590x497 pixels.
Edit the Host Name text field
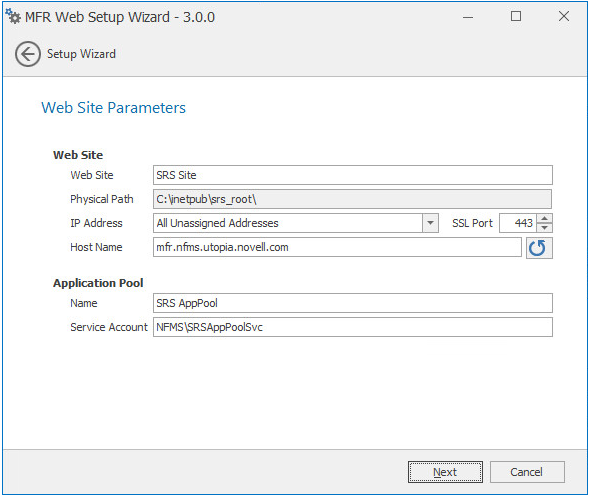point(337,247)
